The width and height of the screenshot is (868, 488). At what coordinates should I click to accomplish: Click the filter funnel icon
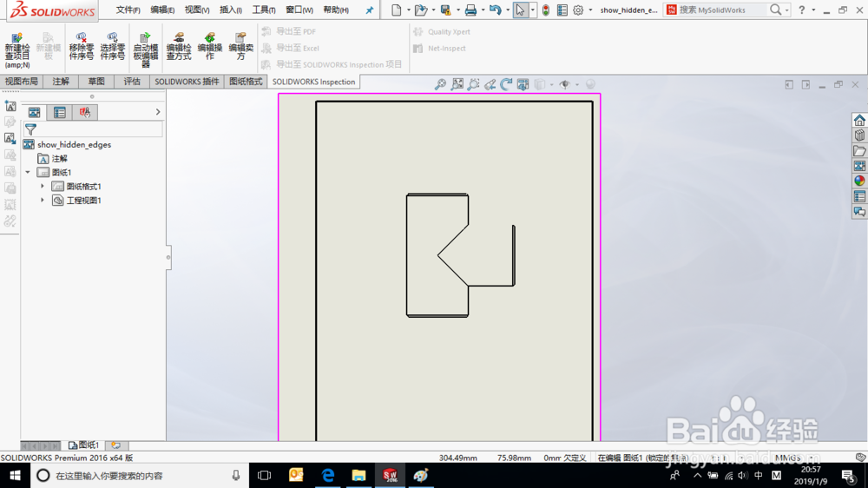click(x=31, y=129)
